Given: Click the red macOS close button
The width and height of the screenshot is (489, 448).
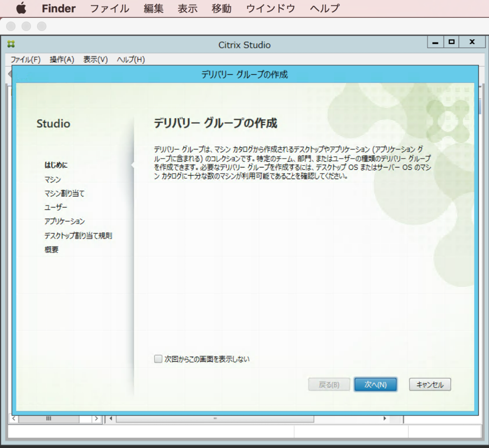Looking at the screenshot, I should point(11,26).
